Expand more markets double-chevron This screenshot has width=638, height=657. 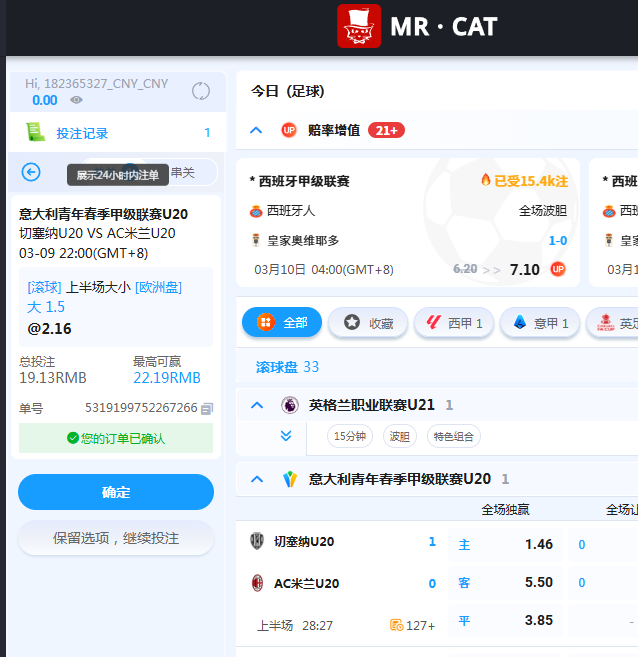click(x=286, y=436)
